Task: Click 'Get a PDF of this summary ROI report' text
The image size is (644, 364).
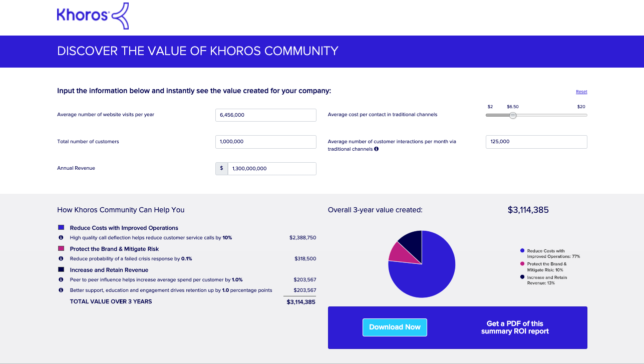Action: point(515,327)
